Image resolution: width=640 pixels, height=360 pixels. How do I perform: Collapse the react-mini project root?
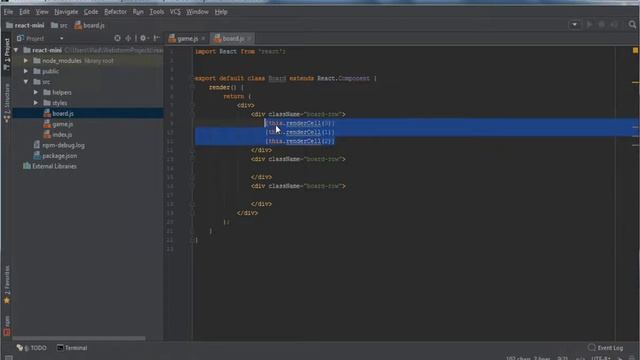coord(16,50)
